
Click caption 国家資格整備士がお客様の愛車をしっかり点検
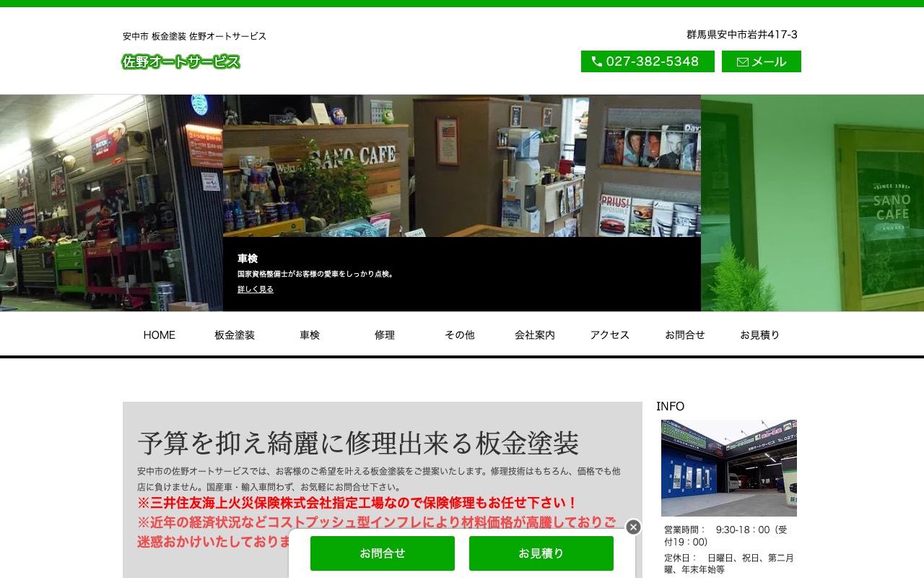pyautogui.click(x=317, y=275)
